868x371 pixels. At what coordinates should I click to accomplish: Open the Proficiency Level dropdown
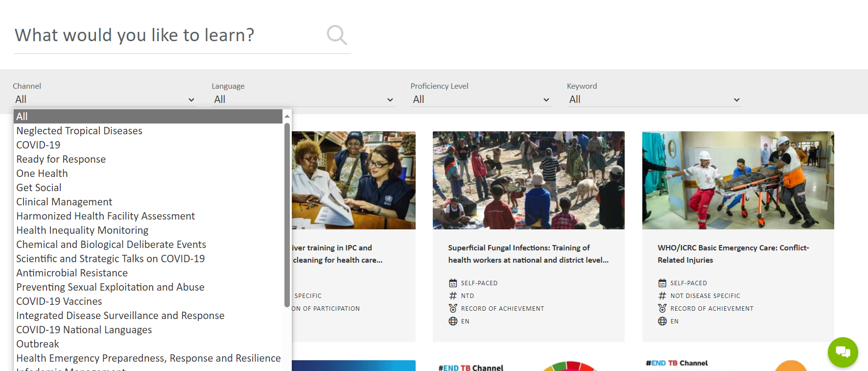click(x=481, y=99)
